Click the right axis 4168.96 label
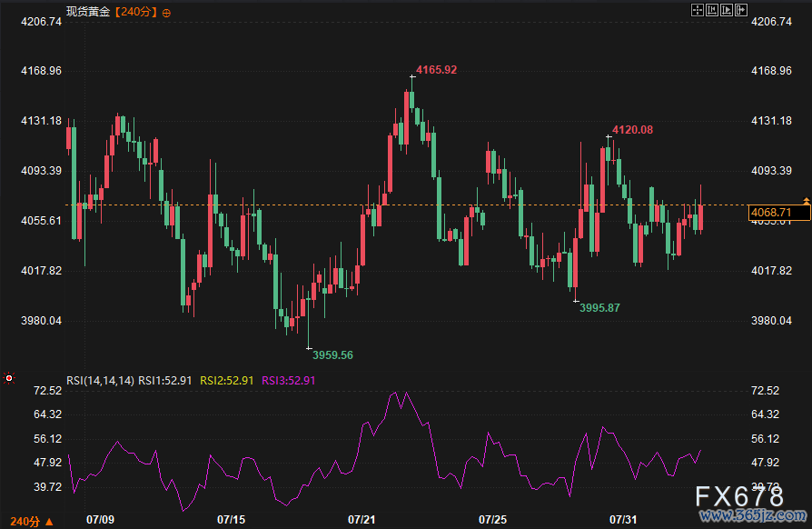Screen dimensions: 812x529 pos(771,71)
